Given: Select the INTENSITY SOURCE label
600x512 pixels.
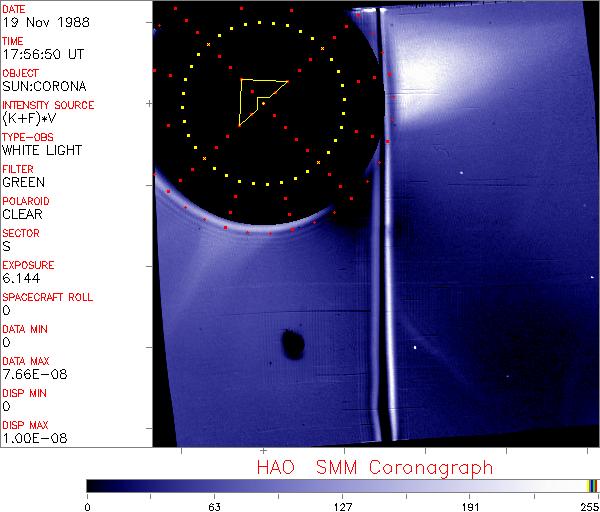Looking at the screenshot, I should point(48,105).
